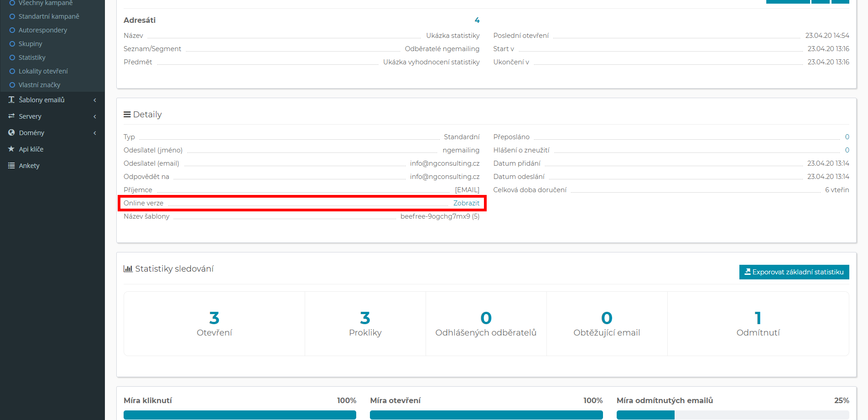Viewport: 868px width, 420px height.
Task: Expand the Šablony emailů submenu chevron
Action: [x=95, y=100]
